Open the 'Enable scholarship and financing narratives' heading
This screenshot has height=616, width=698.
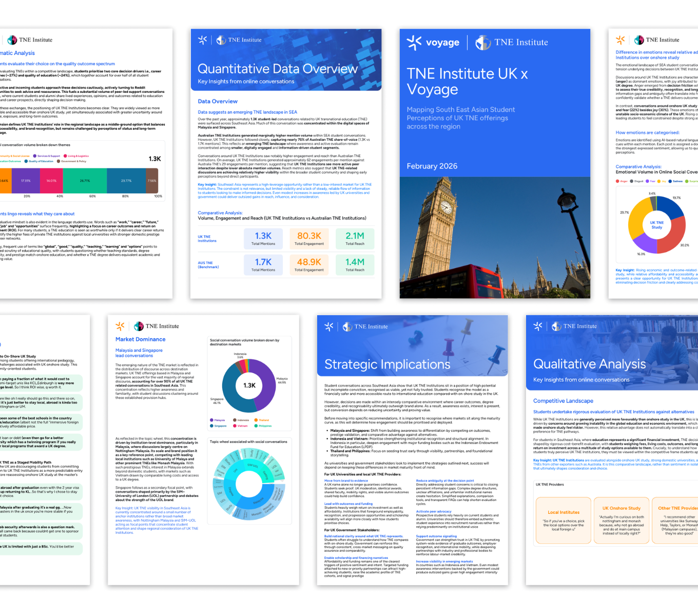pos(356,558)
